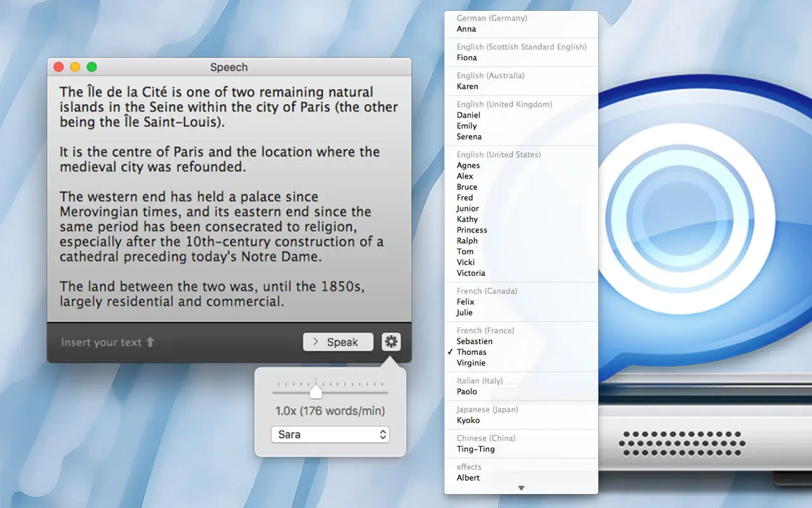Click the gear settings icon
Viewport: 812px width, 508px height.
[391, 342]
